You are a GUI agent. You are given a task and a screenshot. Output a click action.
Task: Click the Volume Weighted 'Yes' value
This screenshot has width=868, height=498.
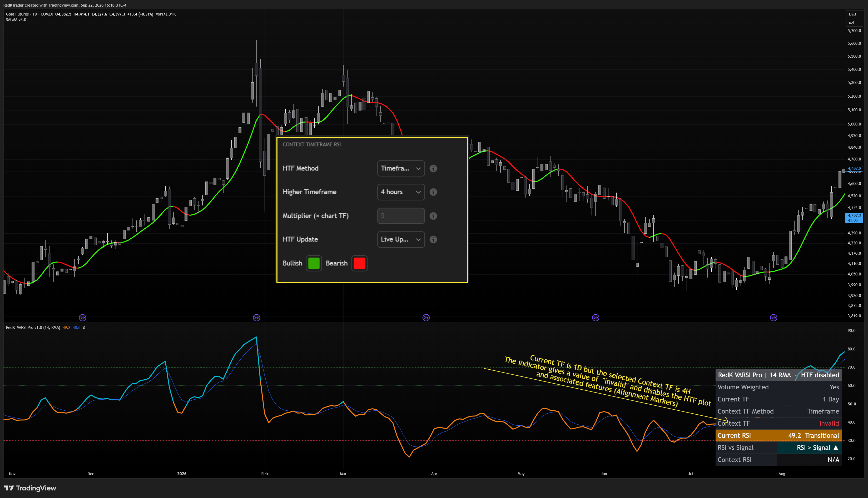coord(834,387)
